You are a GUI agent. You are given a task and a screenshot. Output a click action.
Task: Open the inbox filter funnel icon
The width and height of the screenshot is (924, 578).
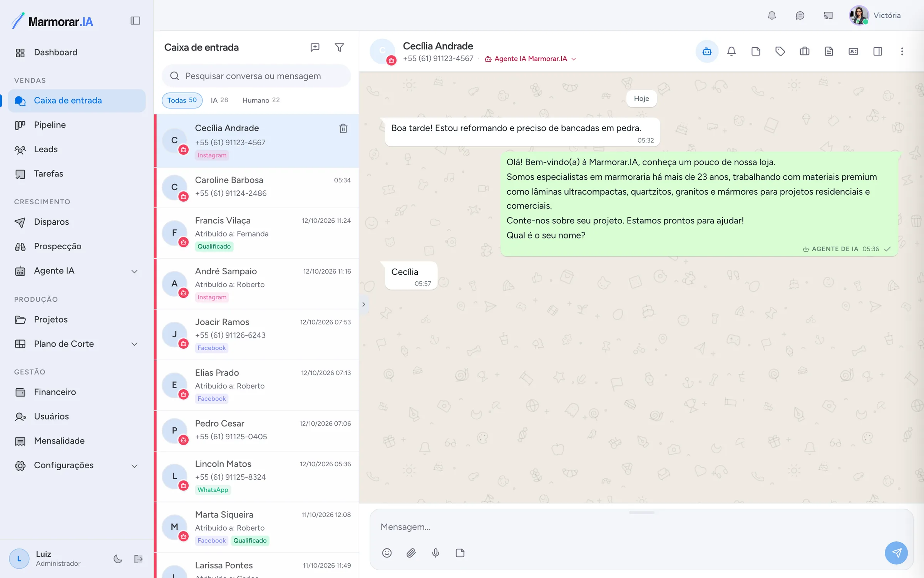pos(339,47)
